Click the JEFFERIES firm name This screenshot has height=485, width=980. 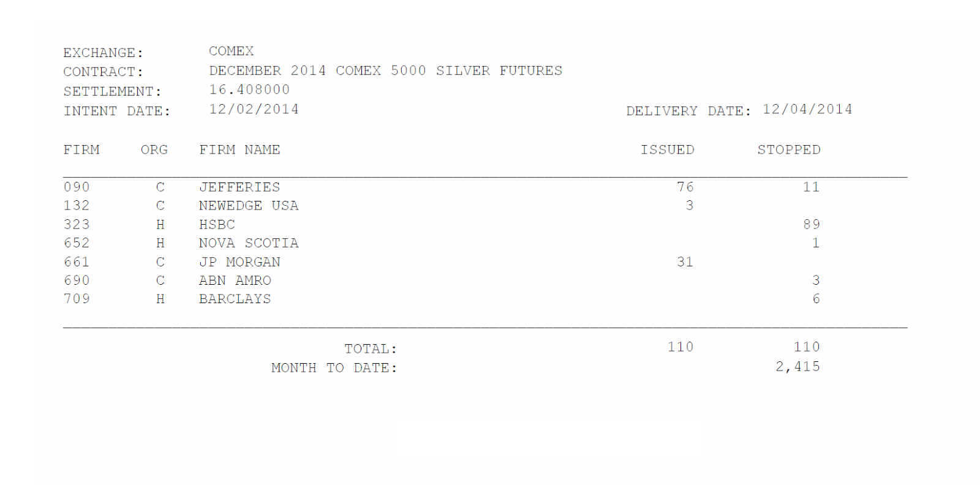tap(239, 187)
